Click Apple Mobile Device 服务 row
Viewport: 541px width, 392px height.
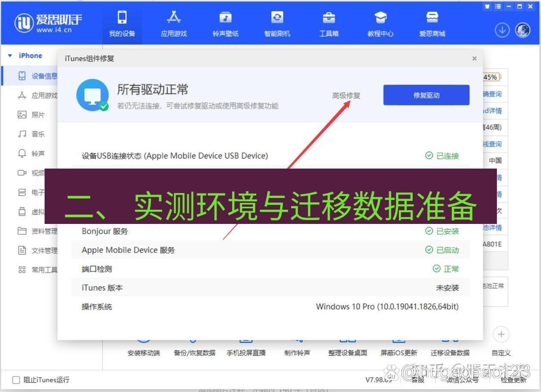click(270, 250)
